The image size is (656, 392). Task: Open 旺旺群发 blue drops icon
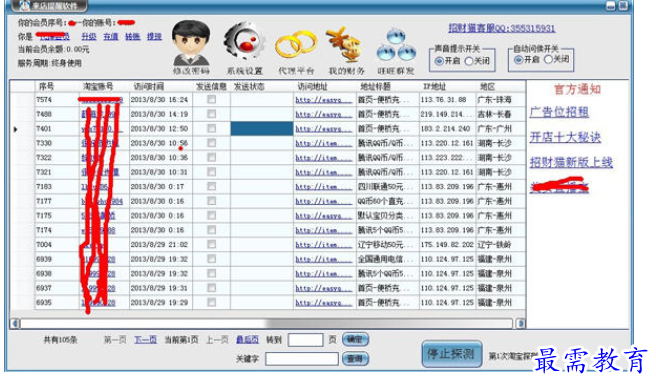click(396, 45)
